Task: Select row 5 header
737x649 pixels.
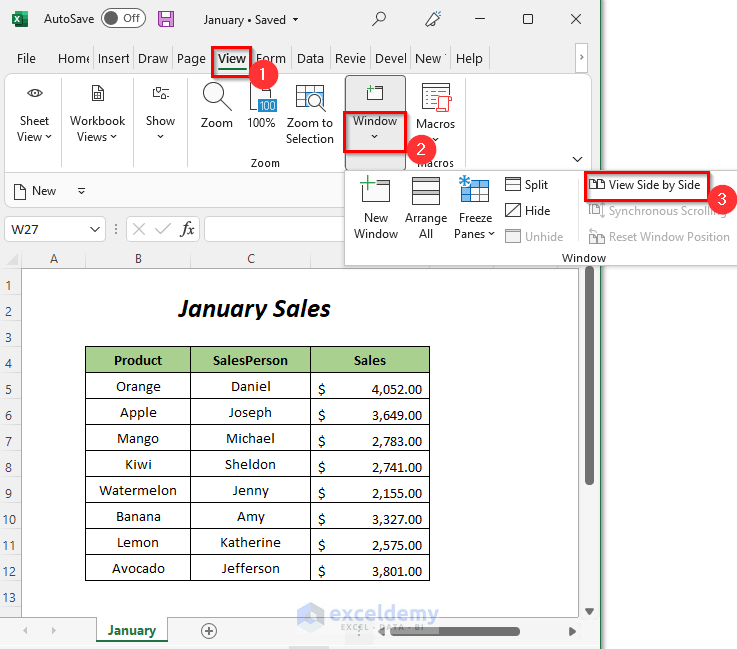Action: [9, 389]
